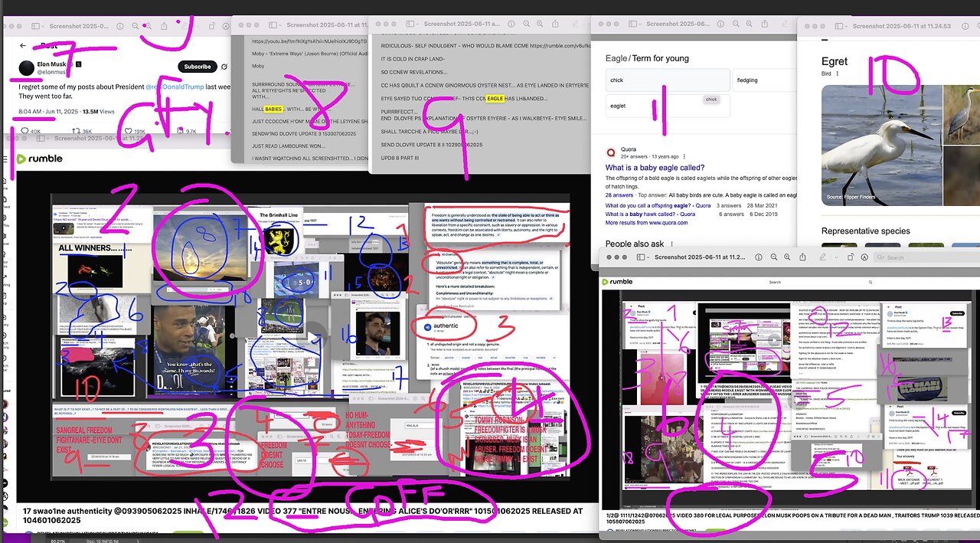Open Grok icon beside Subscribe button

[224, 67]
